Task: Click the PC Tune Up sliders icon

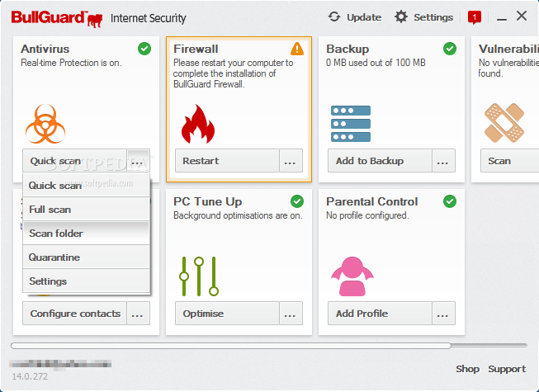Action: [199, 276]
